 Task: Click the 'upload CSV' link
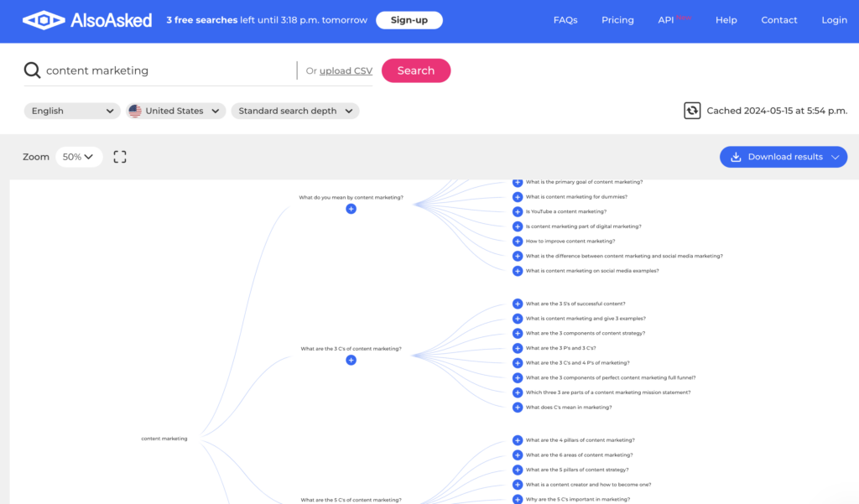coord(345,70)
